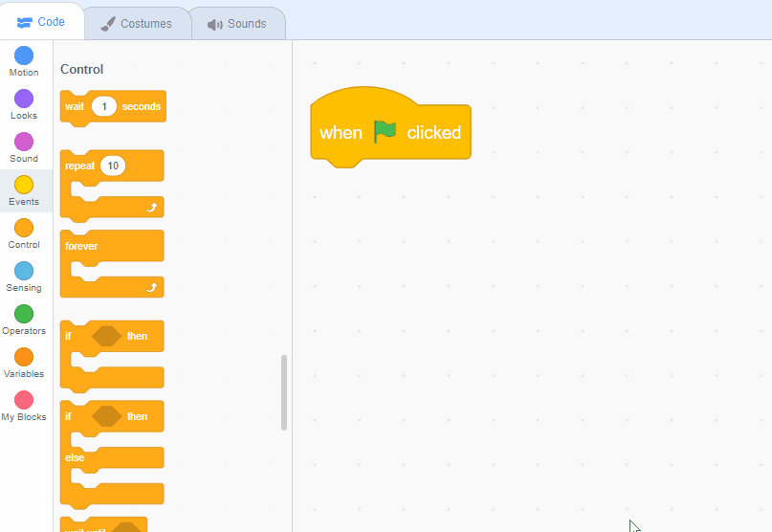The width and height of the screenshot is (772, 532).
Task: Click the Control palette heading text
Action: click(x=81, y=69)
